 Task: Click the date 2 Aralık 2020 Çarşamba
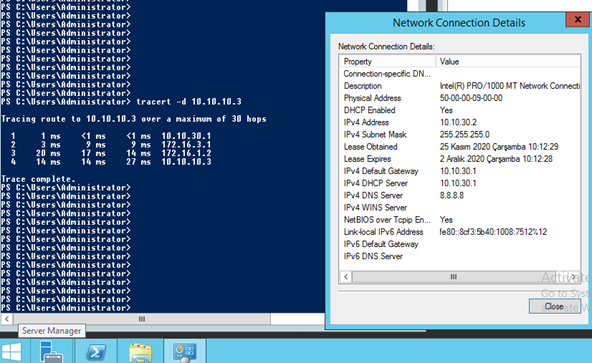tap(480, 159)
